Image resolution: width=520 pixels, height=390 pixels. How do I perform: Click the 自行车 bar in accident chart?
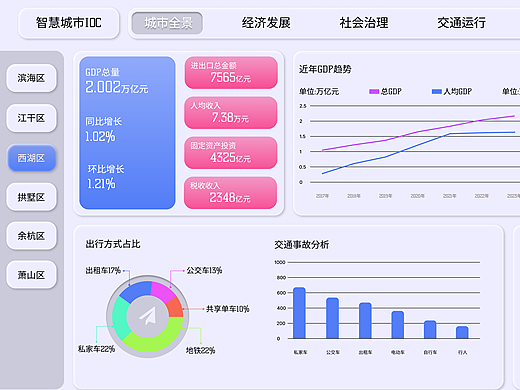[x=430, y=330]
